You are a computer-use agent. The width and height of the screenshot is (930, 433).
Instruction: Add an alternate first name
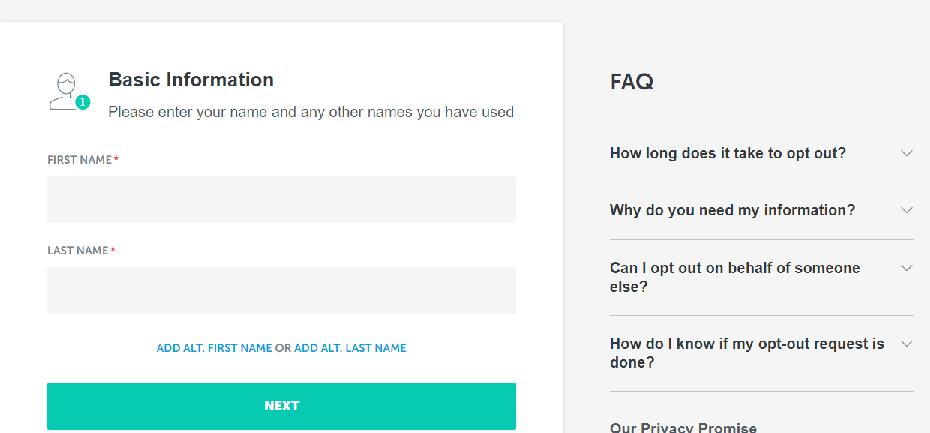[214, 348]
